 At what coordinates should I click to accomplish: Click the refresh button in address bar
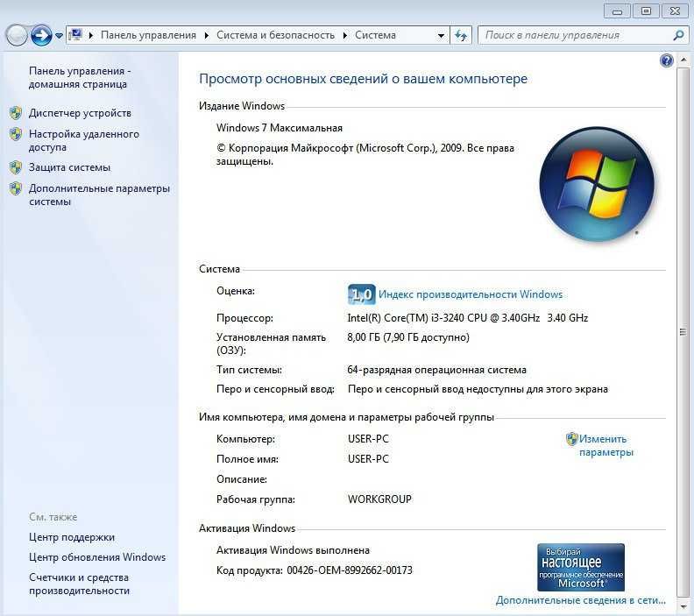461,35
